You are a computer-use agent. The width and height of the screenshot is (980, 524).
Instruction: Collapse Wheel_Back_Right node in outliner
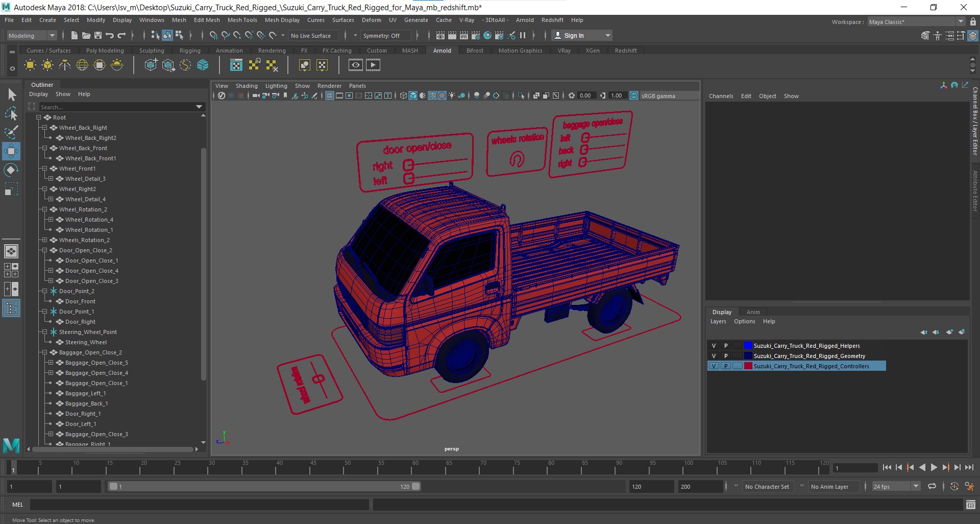coord(44,128)
